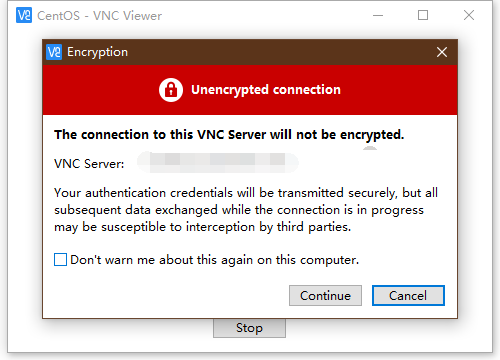Screen dimensions: 500x360
Task: Minimize the CentOS VNC Viewer window
Action: tap(378, 15)
